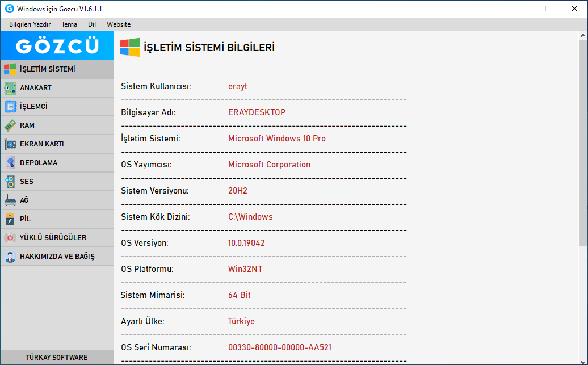Viewport: 588px width, 365px height.
Task: Open the Tema menu
Action: 69,24
